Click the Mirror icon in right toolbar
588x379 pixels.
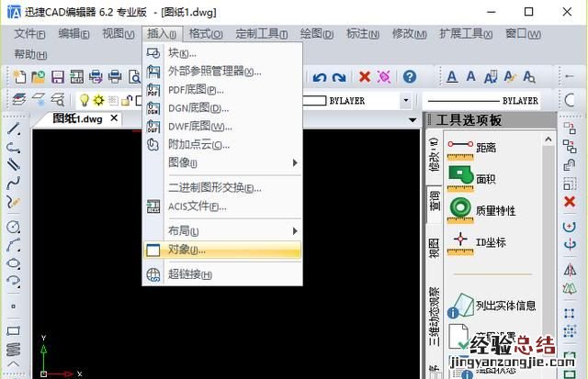(570, 270)
